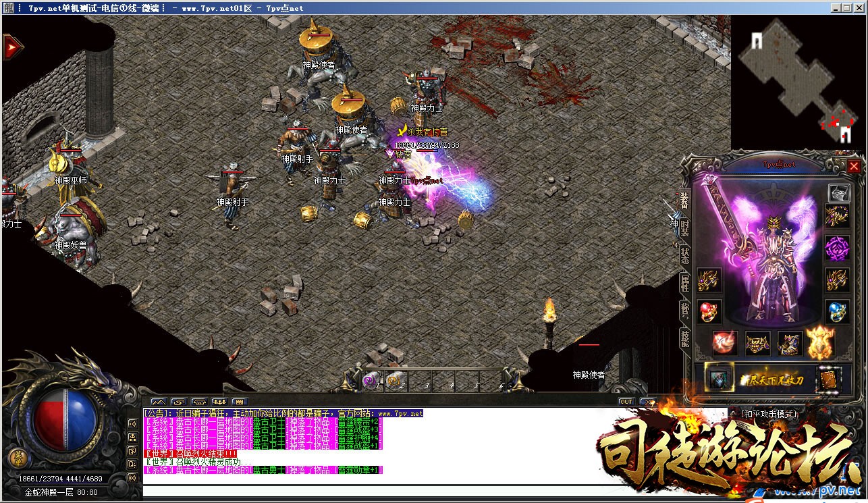868x503 pixels.
Task: Click the 召唤烈火精灵成功 world message
Action: [x=198, y=462]
